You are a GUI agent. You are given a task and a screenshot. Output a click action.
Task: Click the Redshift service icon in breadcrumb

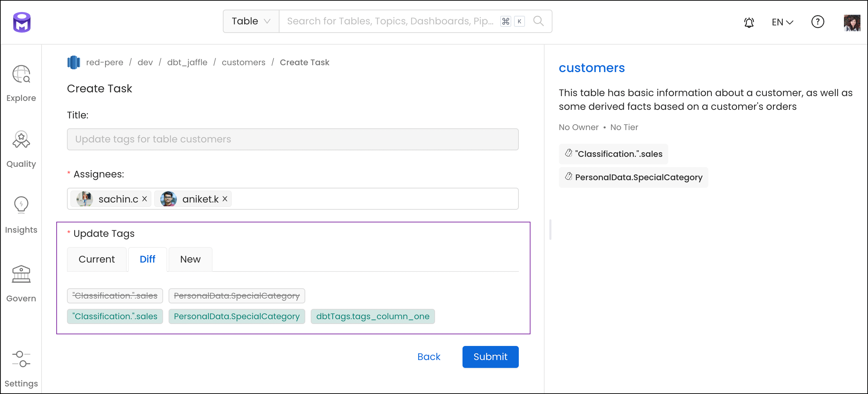(73, 62)
